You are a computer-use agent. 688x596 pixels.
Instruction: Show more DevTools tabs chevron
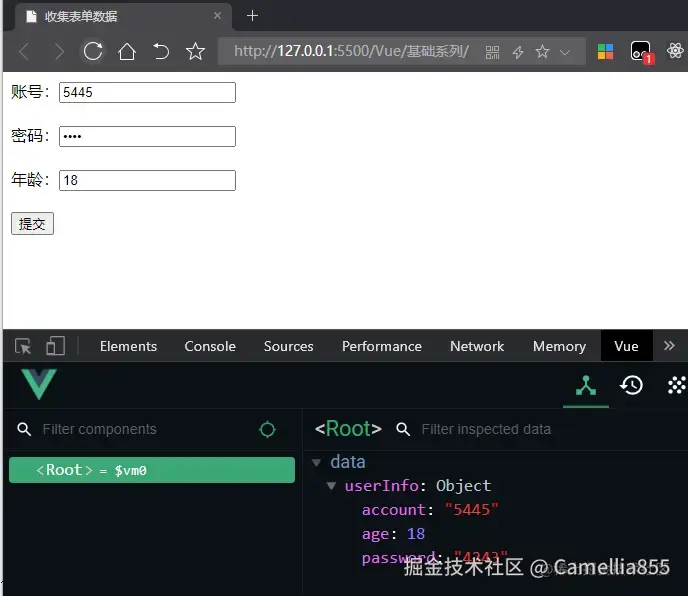[669, 346]
